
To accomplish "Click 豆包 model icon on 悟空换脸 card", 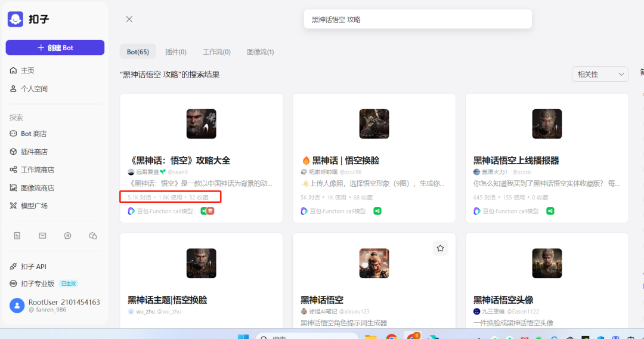I will (x=304, y=211).
